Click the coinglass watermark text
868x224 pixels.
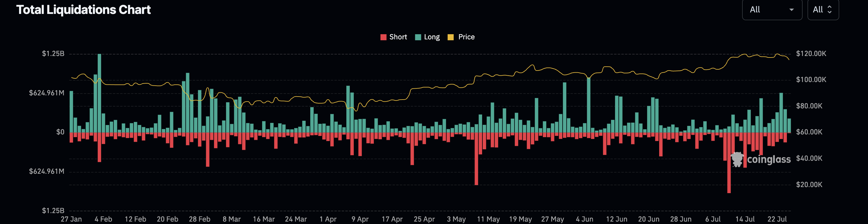click(769, 159)
